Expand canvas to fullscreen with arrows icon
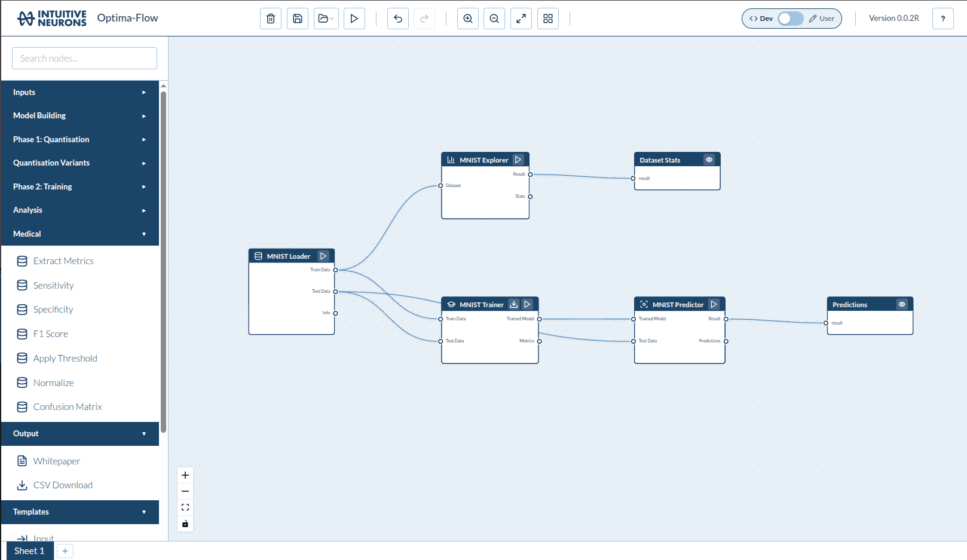 point(521,19)
